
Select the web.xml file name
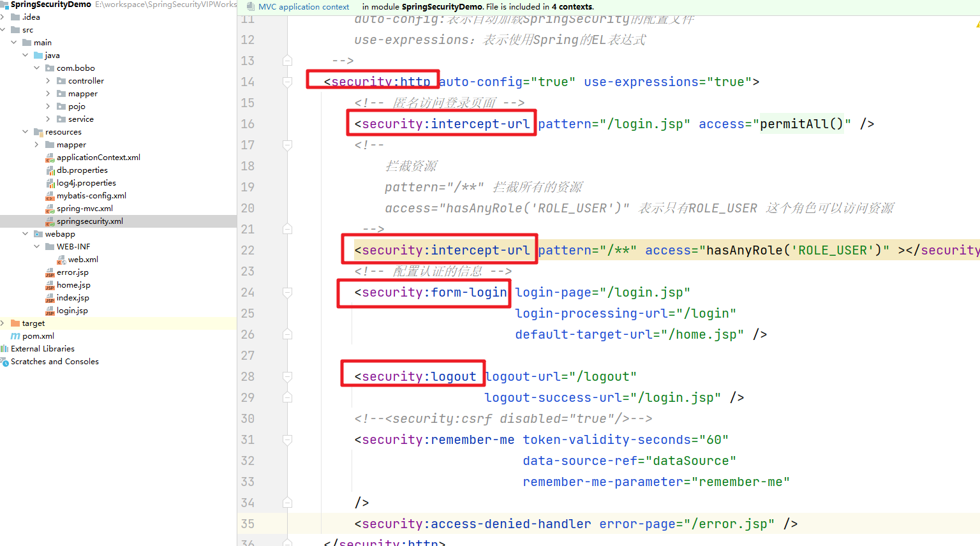[x=83, y=260]
